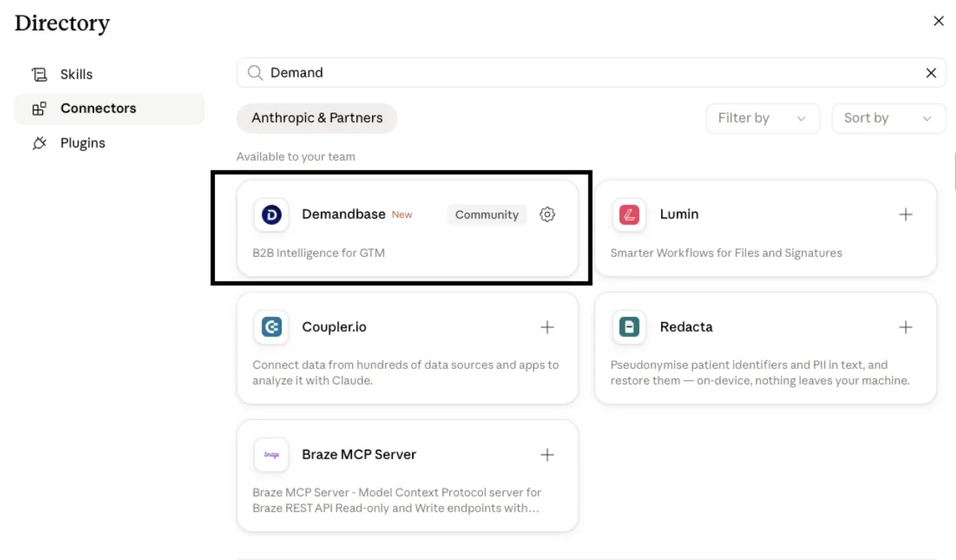The height and width of the screenshot is (560, 956).
Task: Open the Coupler.io connector title
Action: 334,327
